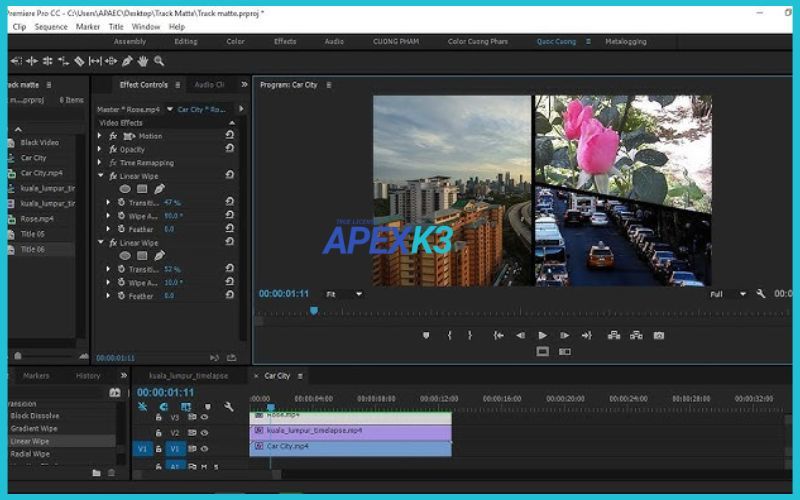Select the Slide tool
This screenshot has height=500, width=800.
click(x=111, y=61)
